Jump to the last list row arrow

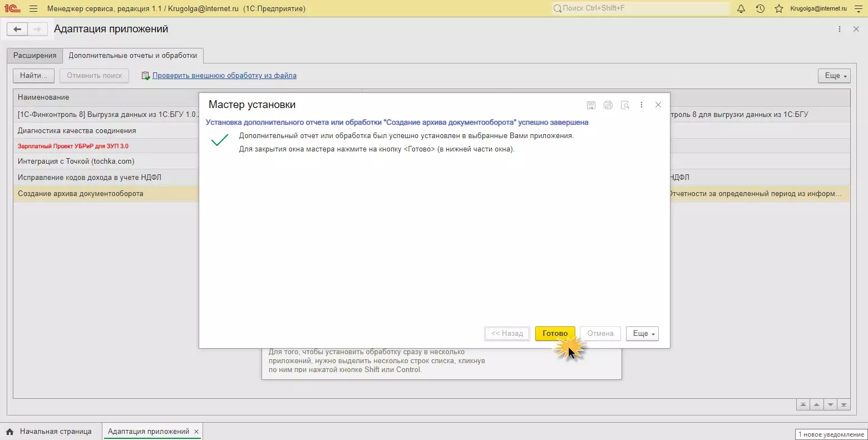(x=844, y=405)
